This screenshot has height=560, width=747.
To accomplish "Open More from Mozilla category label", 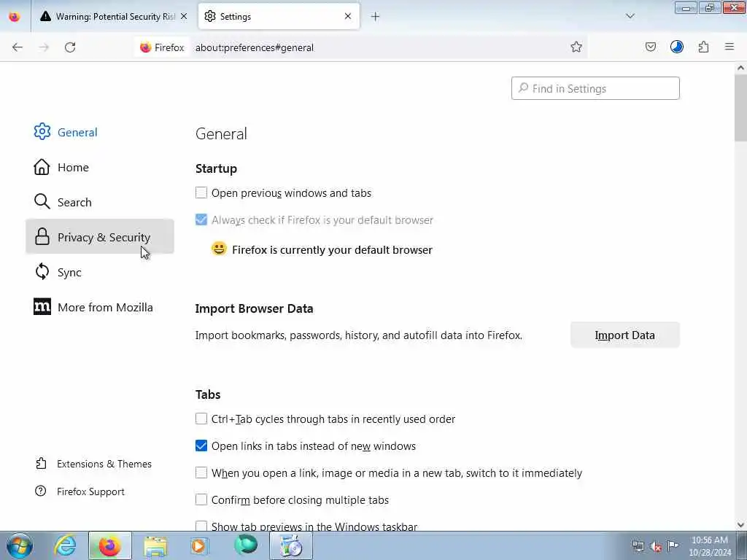I will coord(105,307).
